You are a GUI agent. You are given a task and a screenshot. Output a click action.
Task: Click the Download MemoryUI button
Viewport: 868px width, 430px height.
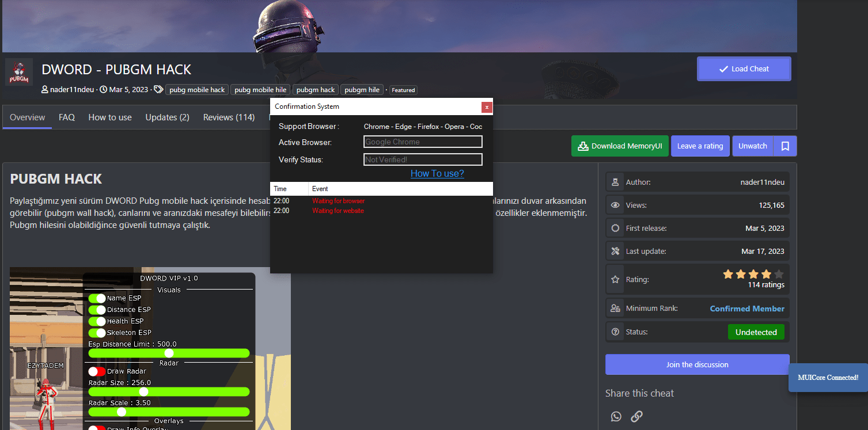coord(620,146)
